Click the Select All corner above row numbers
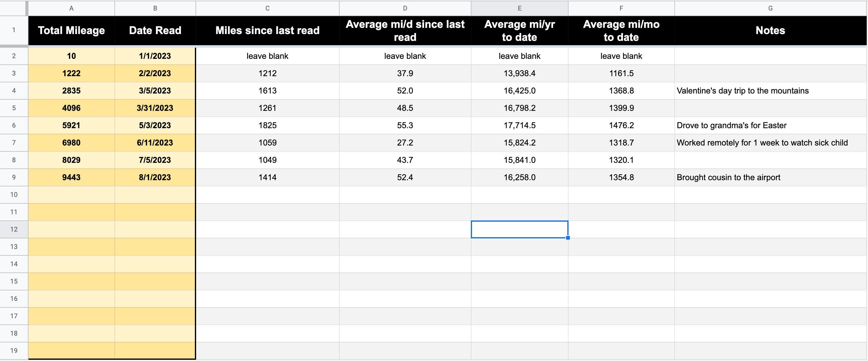The width and height of the screenshot is (868, 361). coord(14,8)
